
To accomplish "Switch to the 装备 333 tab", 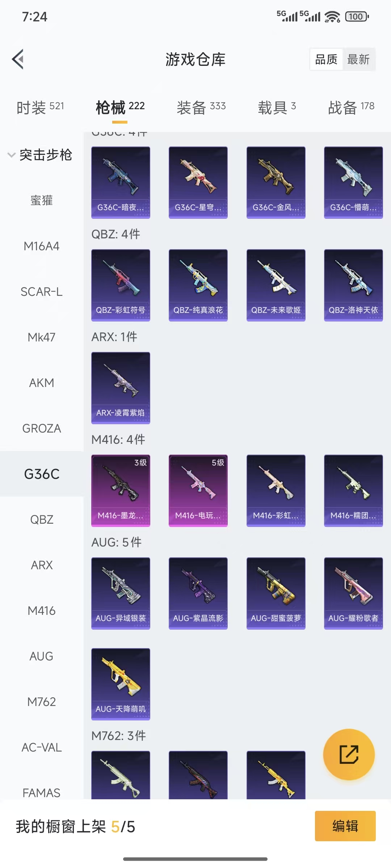I will pyautogui.click(x=201, y=107).
